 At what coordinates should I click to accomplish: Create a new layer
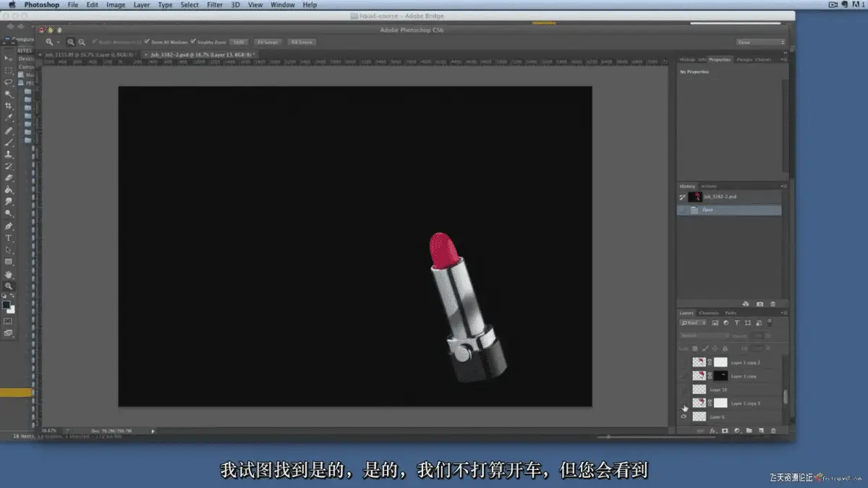(760, 430)
